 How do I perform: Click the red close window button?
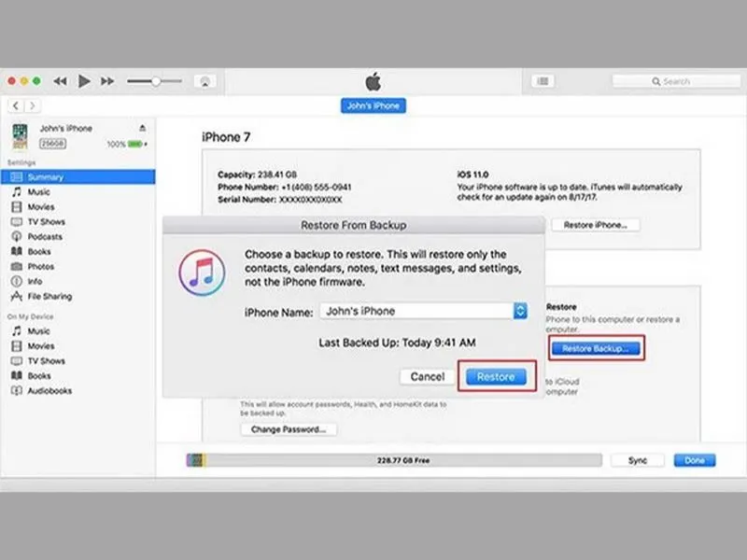(x=11, y=81)
